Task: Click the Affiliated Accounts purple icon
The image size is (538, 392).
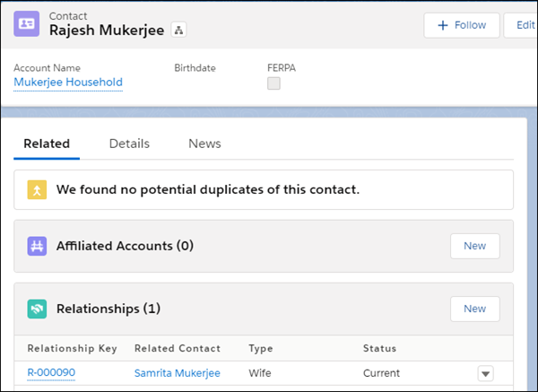Action: 37,246
